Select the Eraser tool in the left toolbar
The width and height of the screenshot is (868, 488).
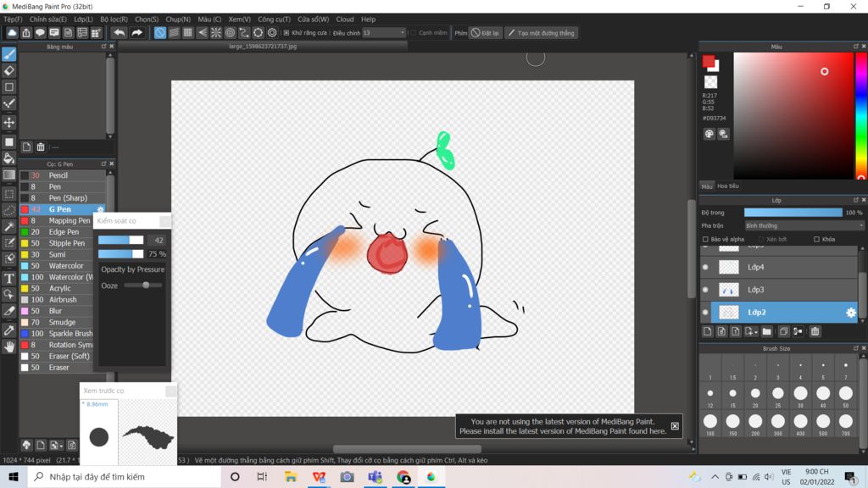[8, 71]
